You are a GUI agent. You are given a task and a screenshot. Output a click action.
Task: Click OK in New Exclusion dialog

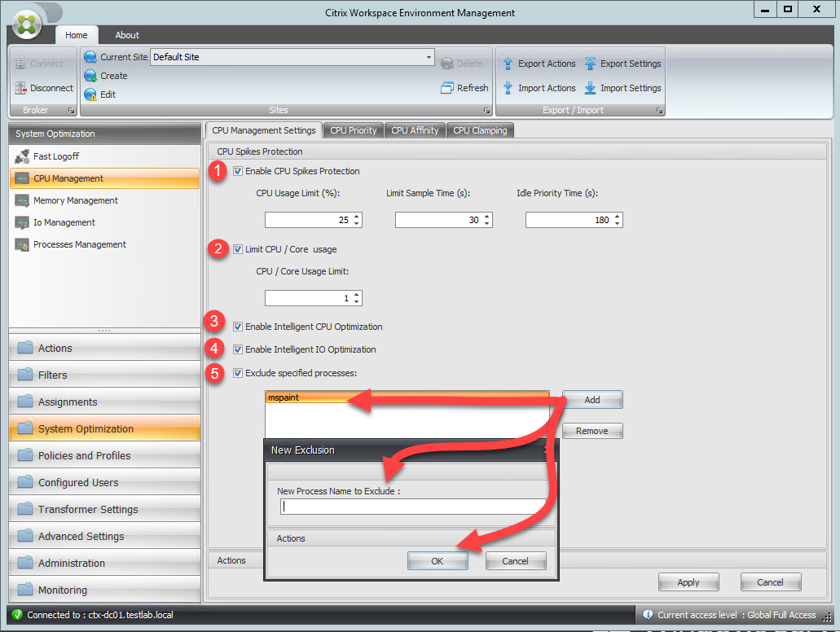438,561
